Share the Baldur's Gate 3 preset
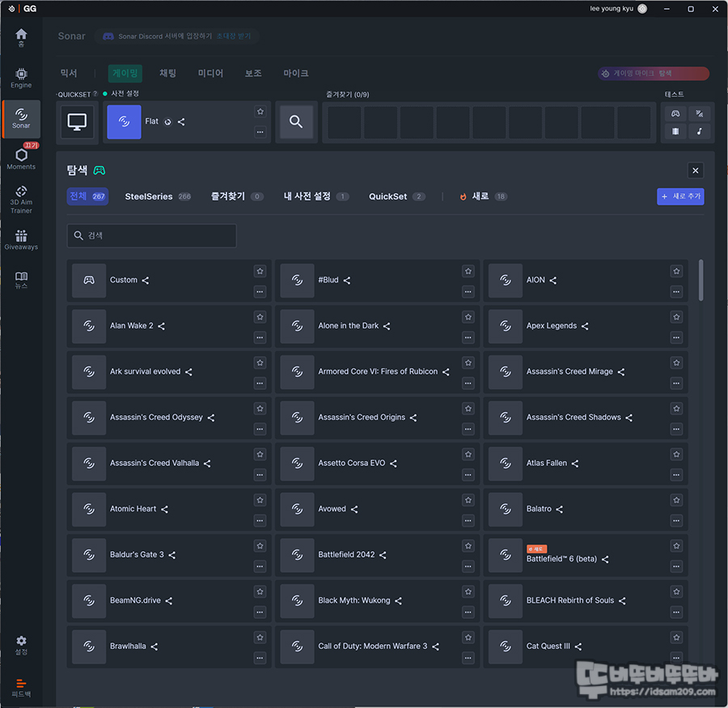Image resolution: width=728 pixels, height=708 pixels. click(x=171, y=555)
